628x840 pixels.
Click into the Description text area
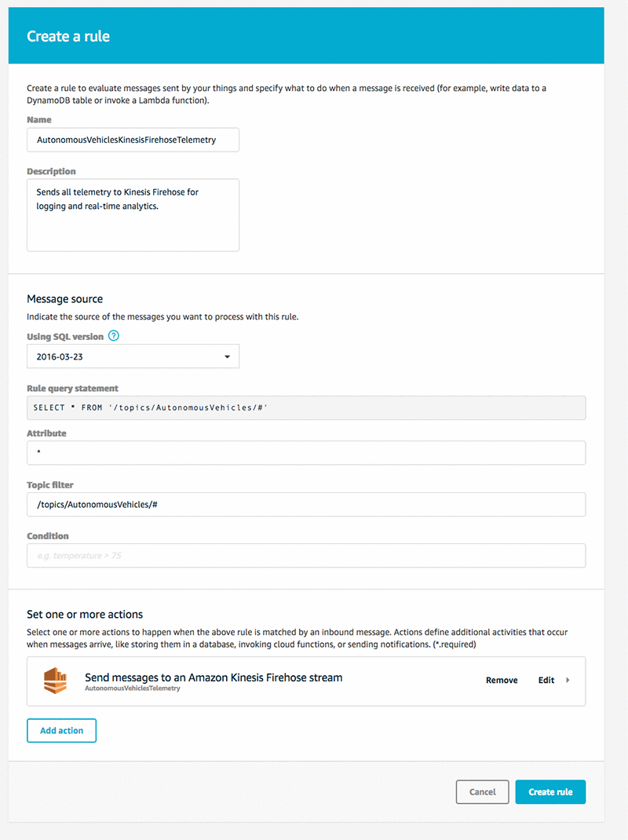[x=133, y=215]
